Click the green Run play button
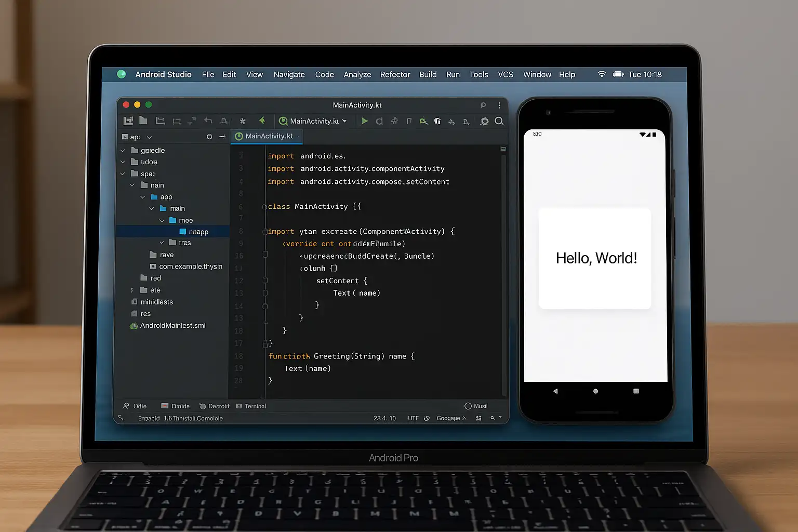 tap(364, 121)
